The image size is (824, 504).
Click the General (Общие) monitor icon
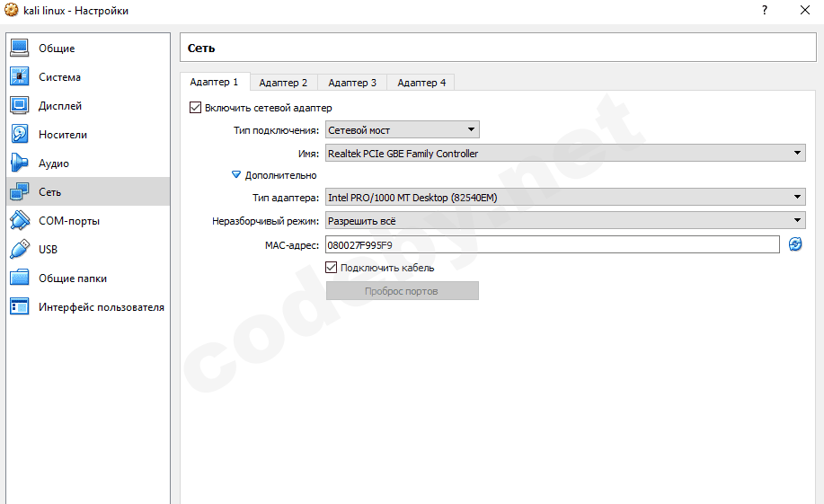click(x=20, y=48)
